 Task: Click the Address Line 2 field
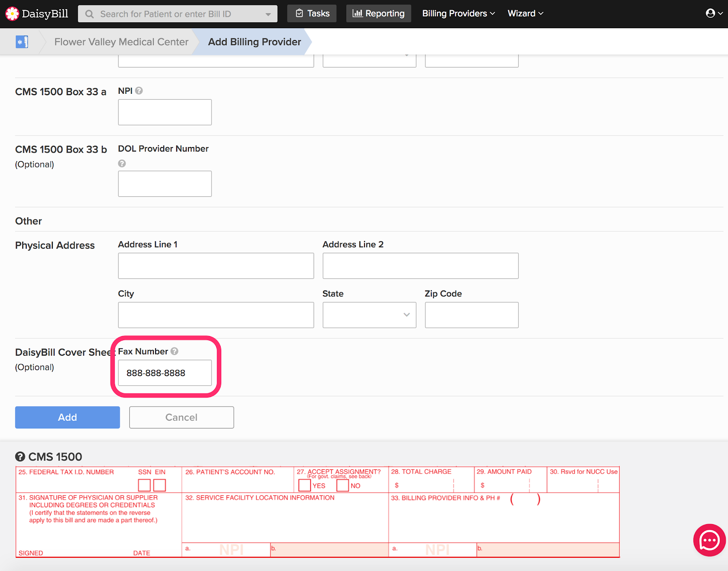coord(420,266)
